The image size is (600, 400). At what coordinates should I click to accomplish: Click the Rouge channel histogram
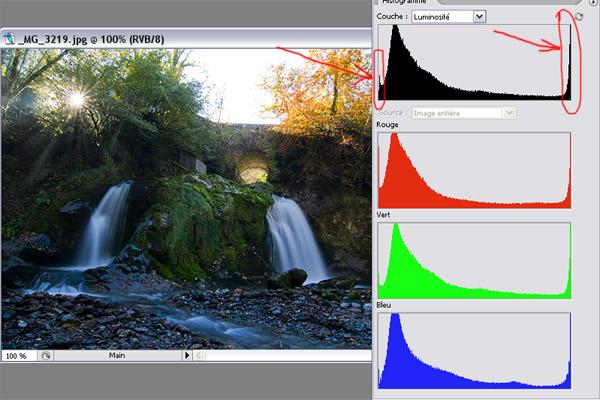pyautogui.click(x=474, y=170)
